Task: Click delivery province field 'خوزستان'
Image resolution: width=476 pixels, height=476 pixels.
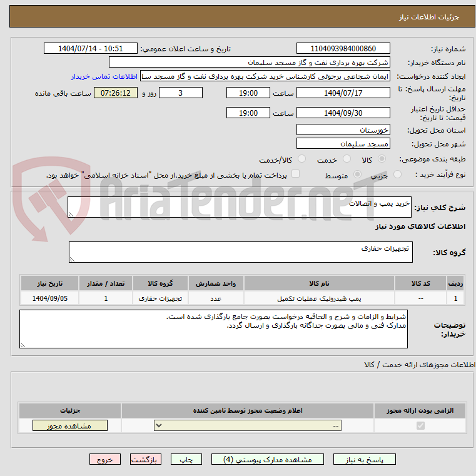Action: pos(343,130)
